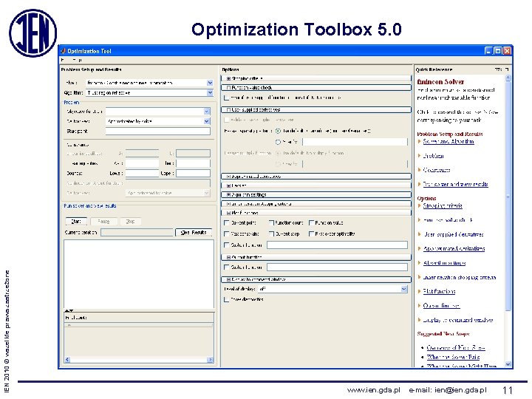
Task: Collapse the Output function options section
Action: click(228, 258)
